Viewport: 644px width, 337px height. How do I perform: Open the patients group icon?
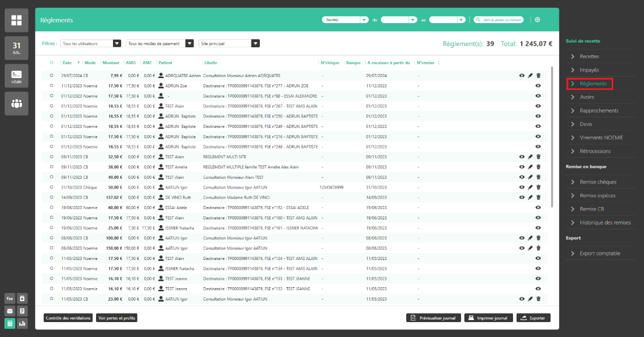pos(16,103)
